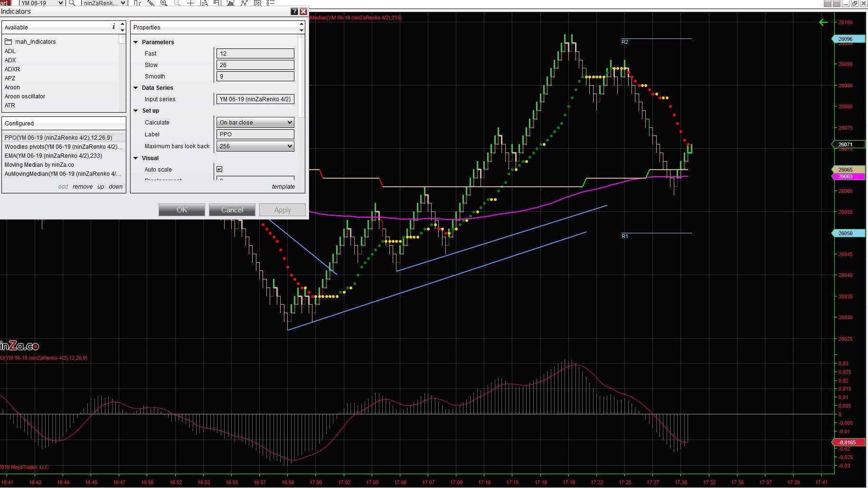Select configured PPO indicator entry
This screenshot has height=488, width=868.
[x=64, y=138]
